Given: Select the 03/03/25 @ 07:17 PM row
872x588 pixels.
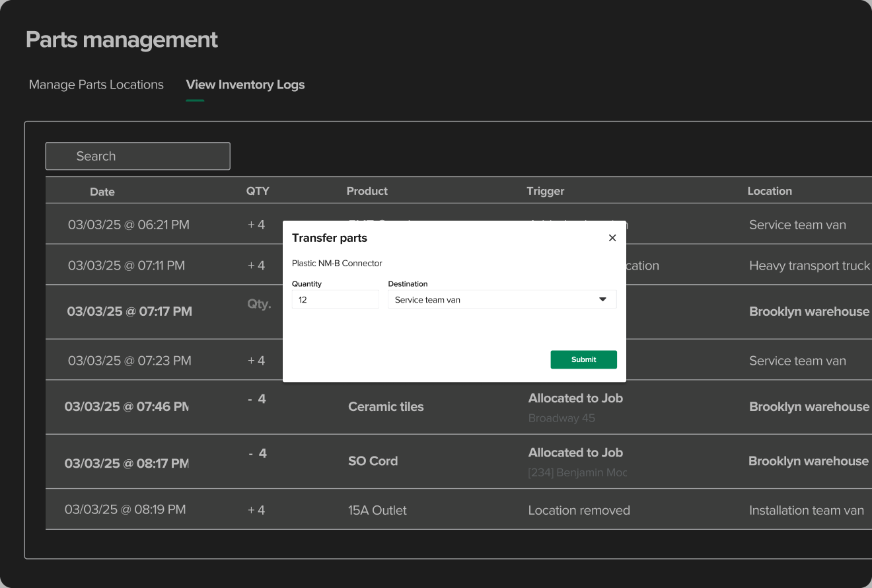Looking at the screenshot, I should click(129, 311).
